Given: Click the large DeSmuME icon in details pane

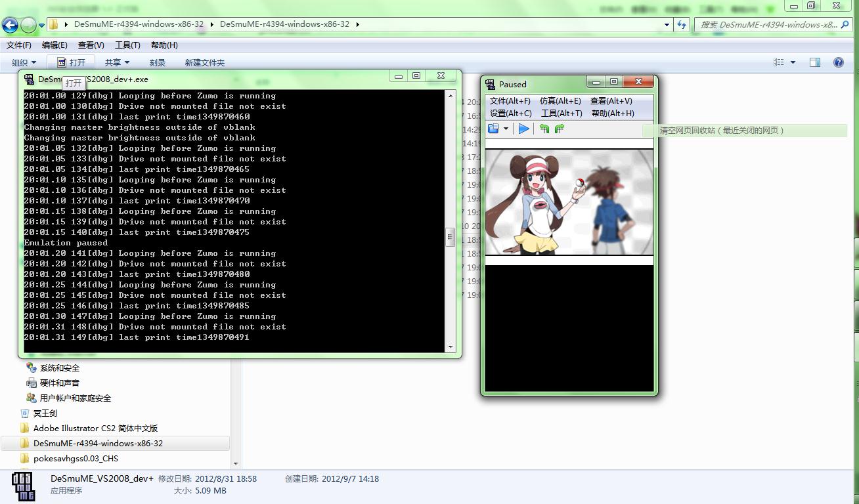Looking at the screenshot, I should [x=24, y=486].
